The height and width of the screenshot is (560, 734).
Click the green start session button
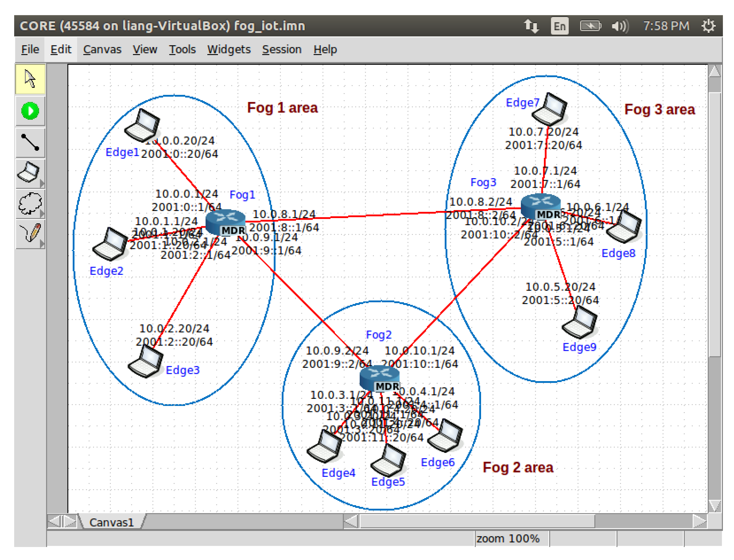coord(30,111)
